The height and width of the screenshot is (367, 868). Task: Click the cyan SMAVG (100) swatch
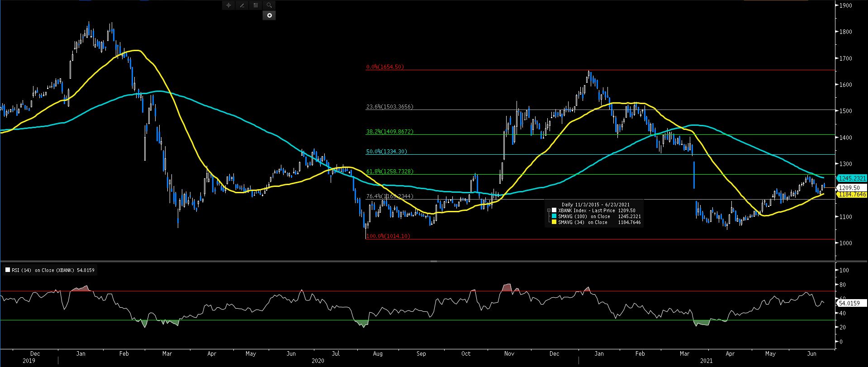pos(554,216)
